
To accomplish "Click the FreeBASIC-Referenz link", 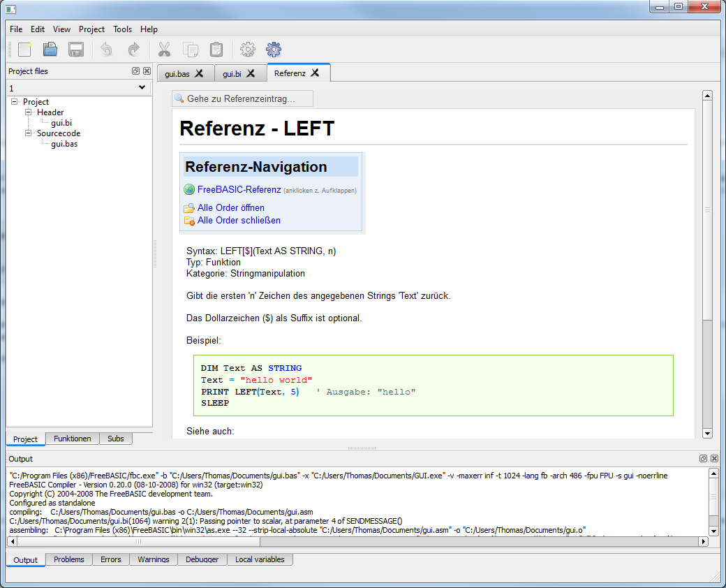I will pyautogui.click(x=239, y=189).
